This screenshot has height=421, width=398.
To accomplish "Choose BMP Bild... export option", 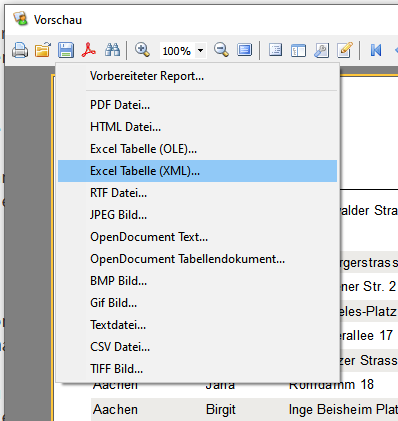I will point(197,281).
